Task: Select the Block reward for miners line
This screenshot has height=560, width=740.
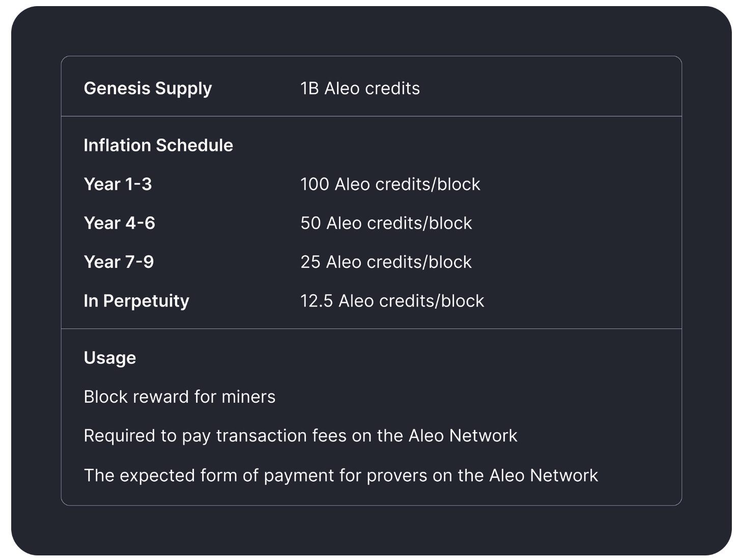Action: tap(179, 397)
